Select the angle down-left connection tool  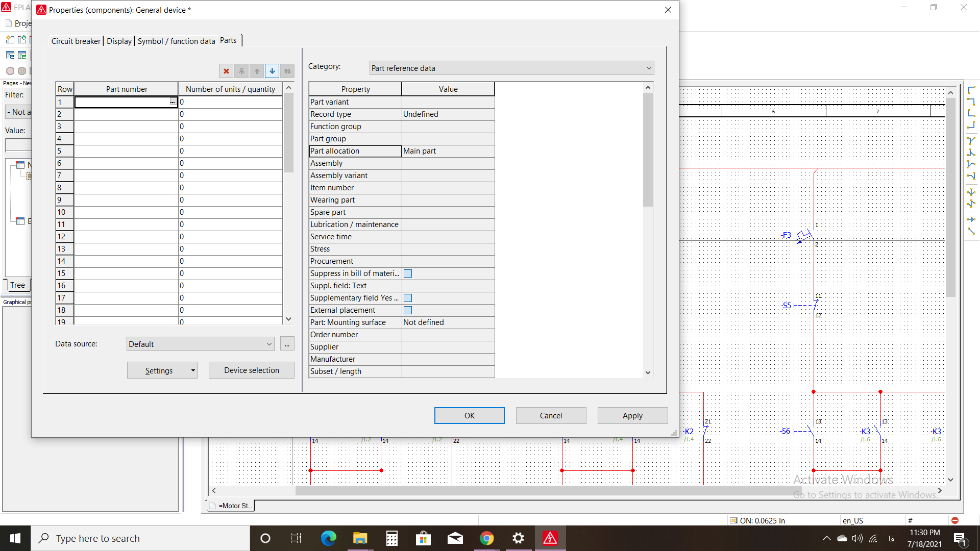point(971,102)
